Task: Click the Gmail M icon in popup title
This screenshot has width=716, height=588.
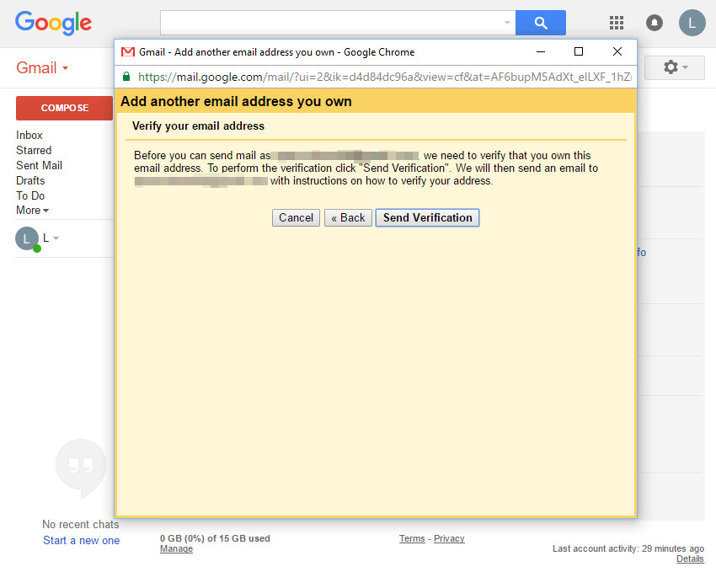Action: [128, 52]
